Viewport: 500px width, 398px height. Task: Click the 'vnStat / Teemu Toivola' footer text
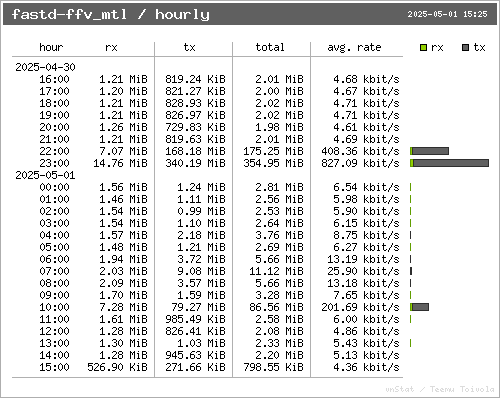click(440, 389)
